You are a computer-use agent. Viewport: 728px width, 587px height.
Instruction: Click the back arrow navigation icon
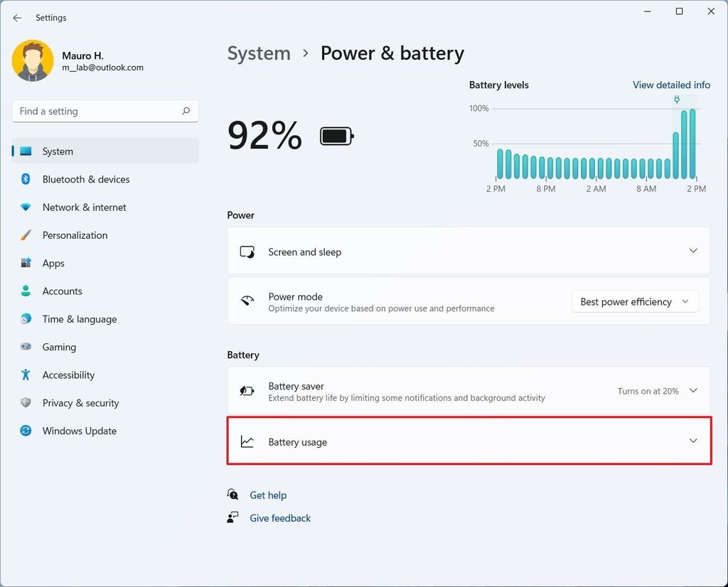(x=16, y=17)
